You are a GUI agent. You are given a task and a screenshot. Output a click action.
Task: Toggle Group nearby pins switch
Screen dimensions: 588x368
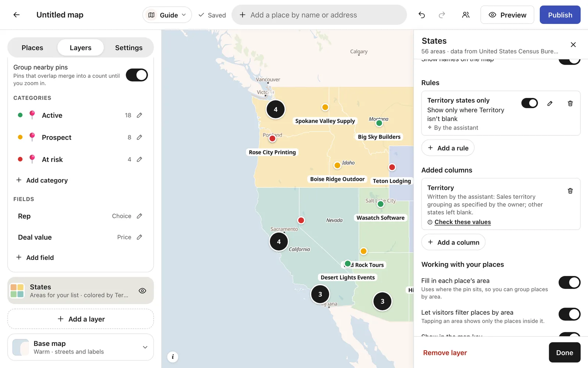click(x=137, y=75)
